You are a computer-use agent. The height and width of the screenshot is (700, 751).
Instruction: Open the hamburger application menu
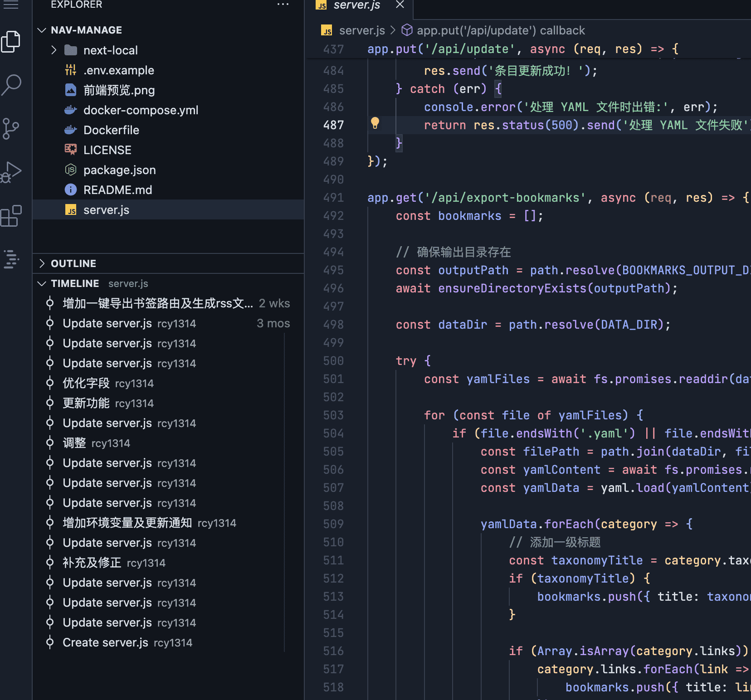(11, 5)
